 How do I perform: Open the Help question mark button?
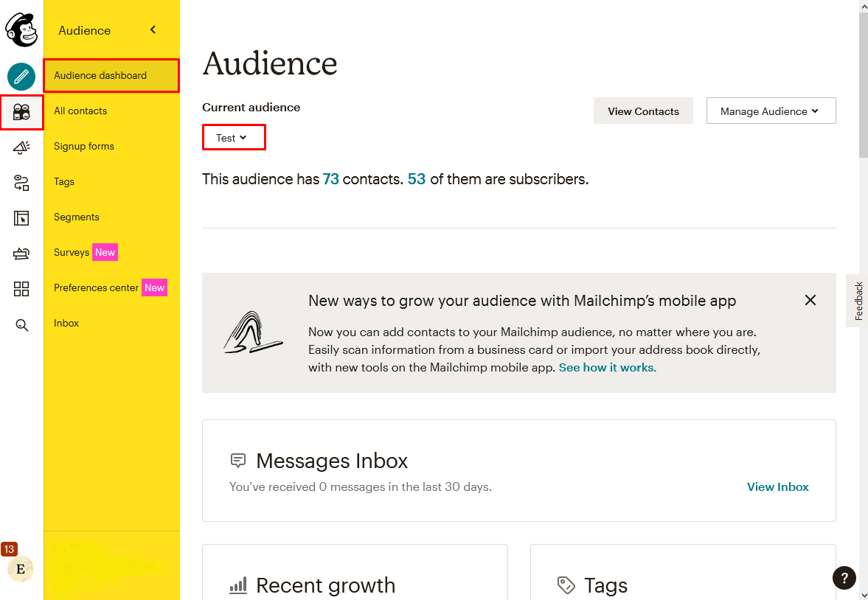pyautogui.click(x=844, y=579)
